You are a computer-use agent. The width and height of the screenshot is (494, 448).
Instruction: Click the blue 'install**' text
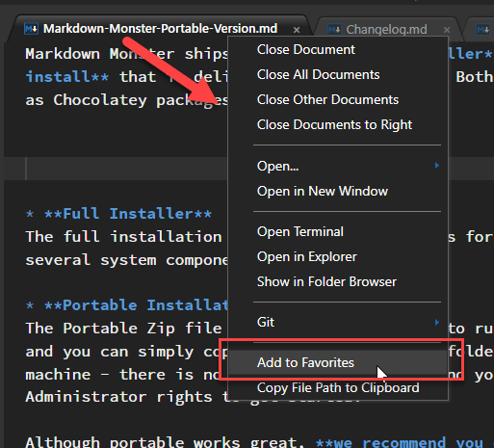click(67, 77)
